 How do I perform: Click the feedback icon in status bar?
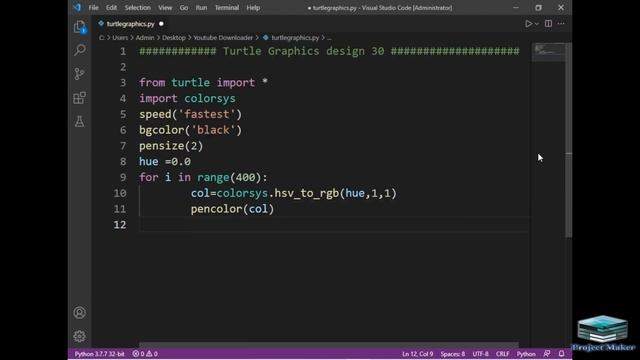pyautogui.click(x=547, y=354)
